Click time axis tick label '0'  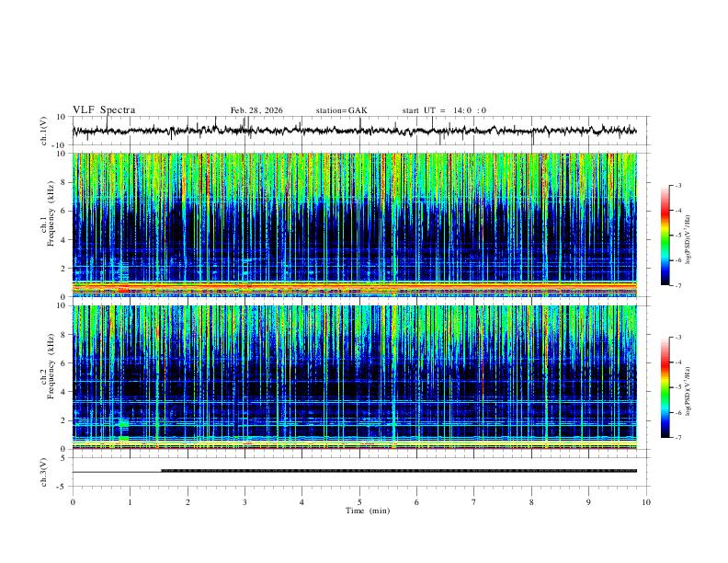click(x=73, y=502)
